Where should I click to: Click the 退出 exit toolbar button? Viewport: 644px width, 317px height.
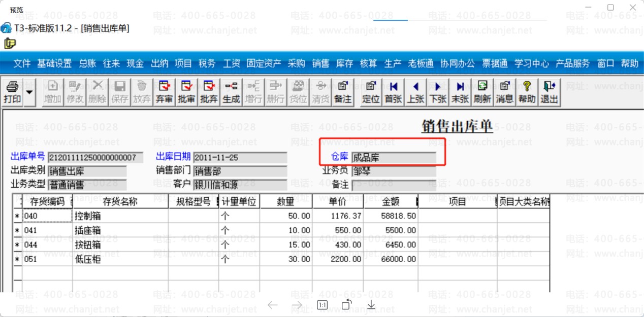coord(550,92)
